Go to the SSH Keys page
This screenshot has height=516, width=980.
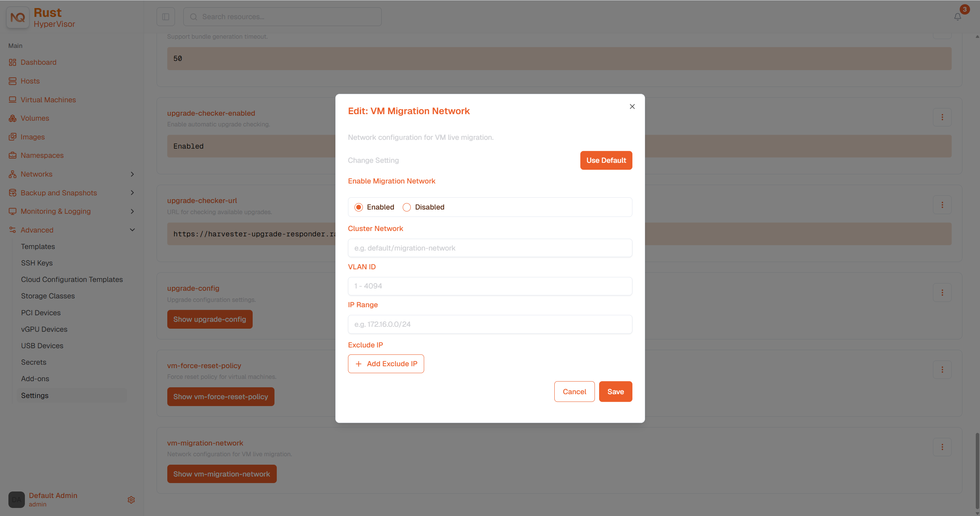[x=37, y=263]
